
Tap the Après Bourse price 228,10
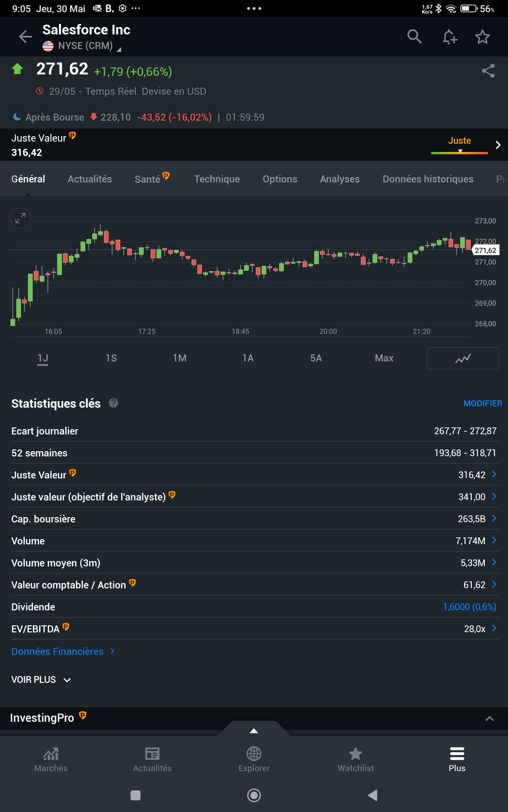tap(116, 117)
